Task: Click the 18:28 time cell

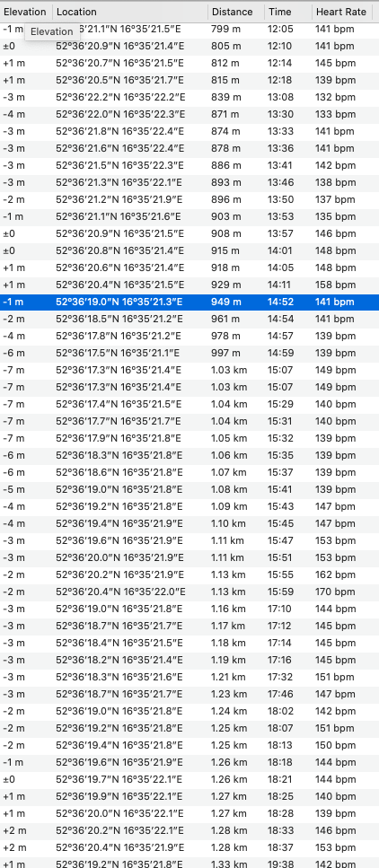Action: [280, 814]
